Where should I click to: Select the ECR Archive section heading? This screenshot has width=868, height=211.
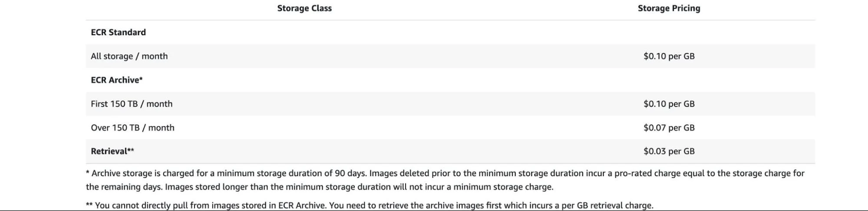pyautogui.click(x=116, y=80)
